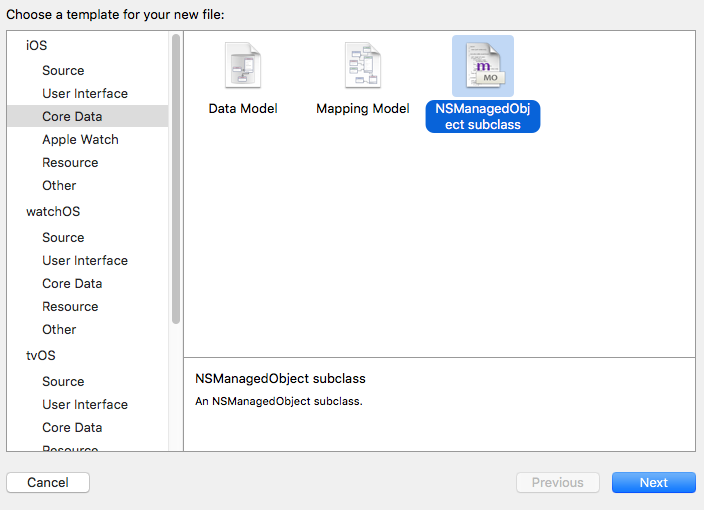Open User Interface under tvOS
Viewport: 704px width, 510px height.
pyautogui.click(x=85, y=404)
